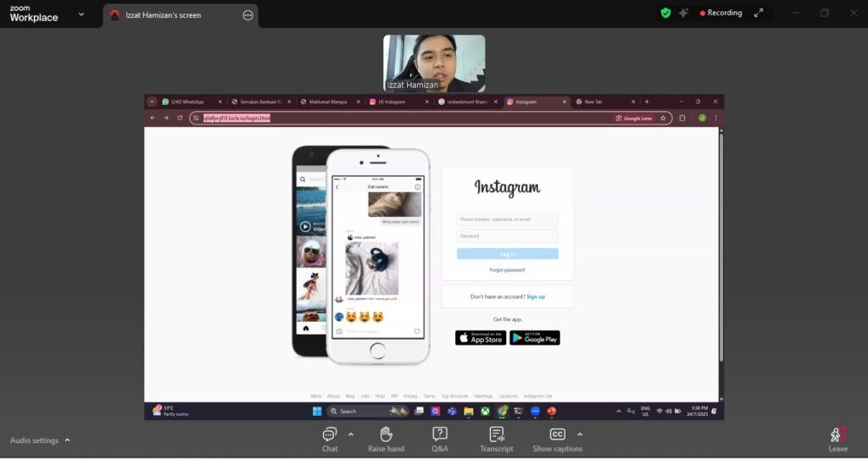
Task: Click Izzat Hamizan's video thumbnail
Action: click(x=434, y=63)
